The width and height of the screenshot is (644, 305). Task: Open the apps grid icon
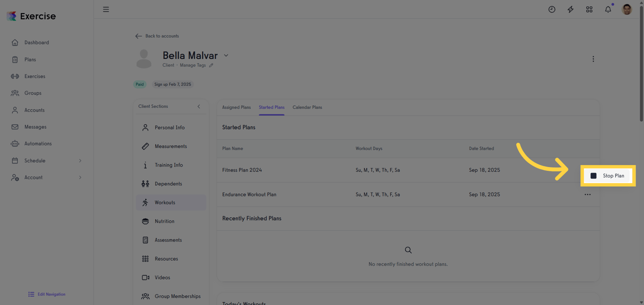(x=589, y=9)
